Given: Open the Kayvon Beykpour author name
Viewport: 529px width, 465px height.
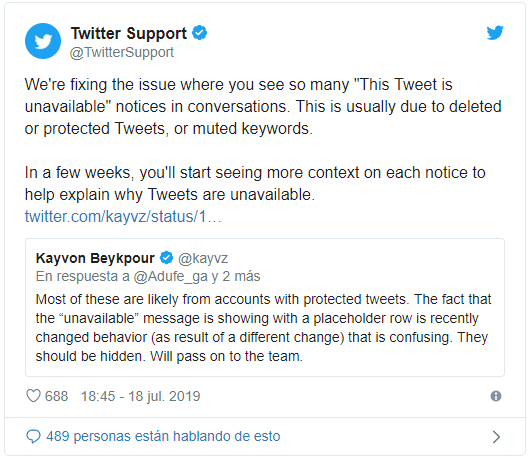Looking at the screenshot, I should pyautogui.click(x=95, y=258).
